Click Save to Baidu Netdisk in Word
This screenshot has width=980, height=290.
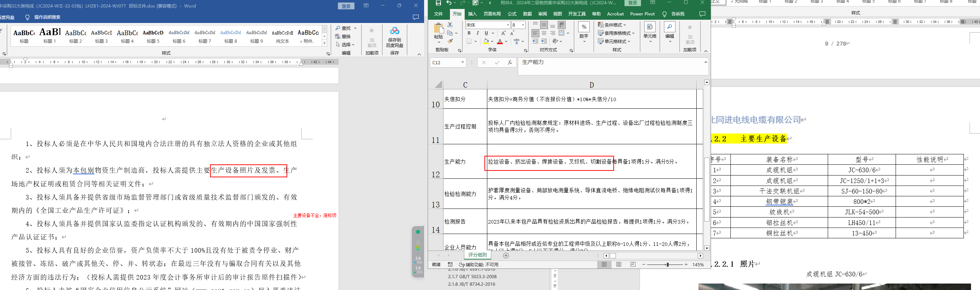click(x=395, y=37)
